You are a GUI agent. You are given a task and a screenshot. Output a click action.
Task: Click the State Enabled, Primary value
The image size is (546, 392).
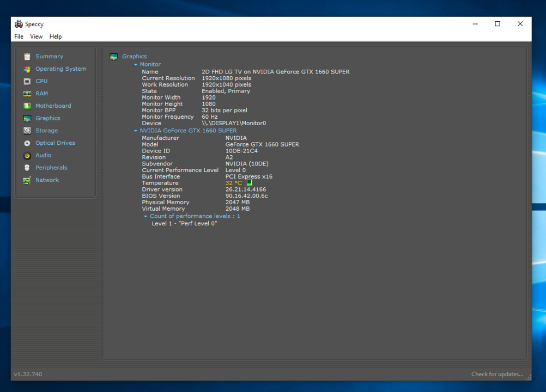point(226,91)
